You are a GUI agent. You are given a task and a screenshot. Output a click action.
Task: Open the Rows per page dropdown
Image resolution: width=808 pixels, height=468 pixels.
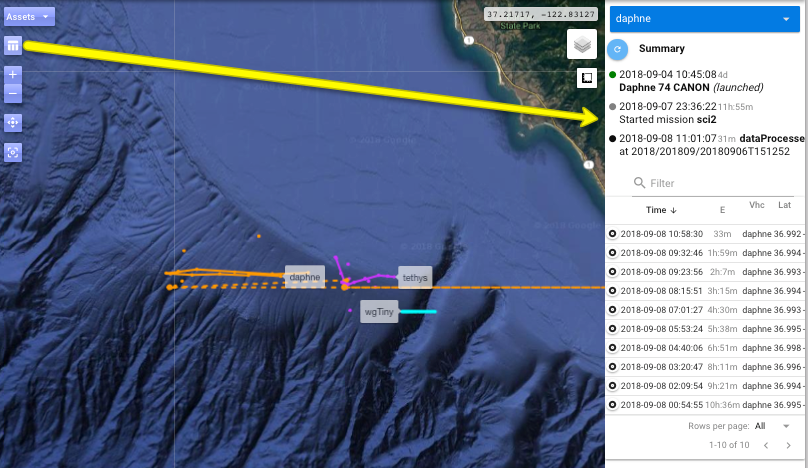pyautogui.click(x=772, y=426)
